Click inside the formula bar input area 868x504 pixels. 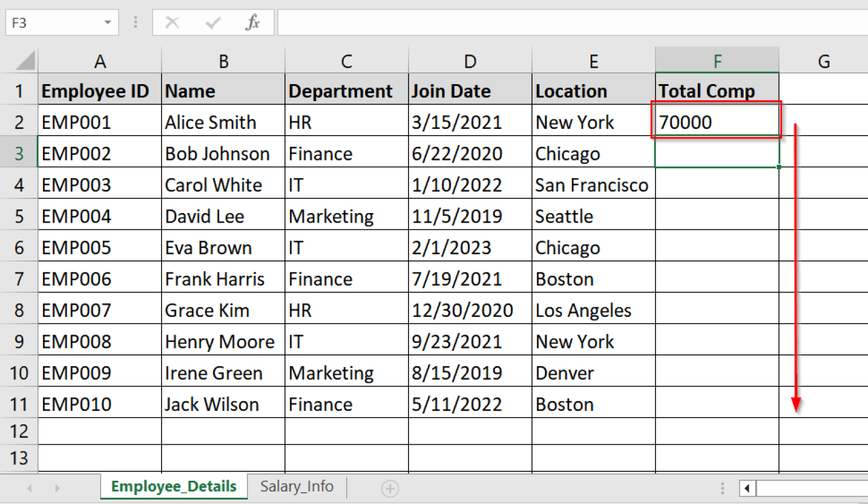[x=509, y=23]
